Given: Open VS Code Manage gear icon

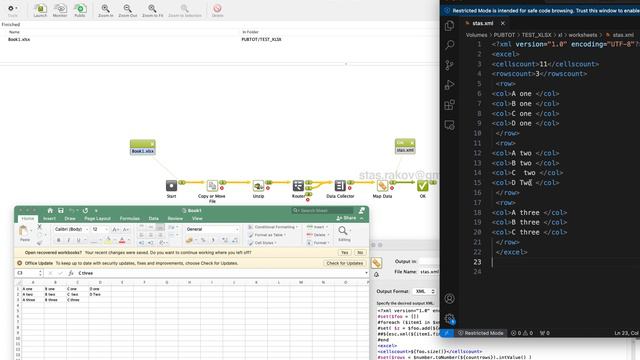Looking at the screenshot, I should [x=449, y=318].
